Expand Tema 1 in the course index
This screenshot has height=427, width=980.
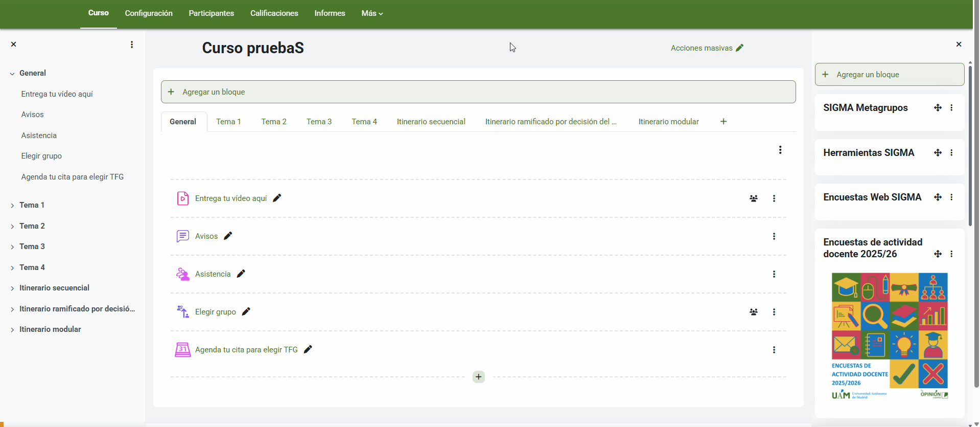[12, 206]
